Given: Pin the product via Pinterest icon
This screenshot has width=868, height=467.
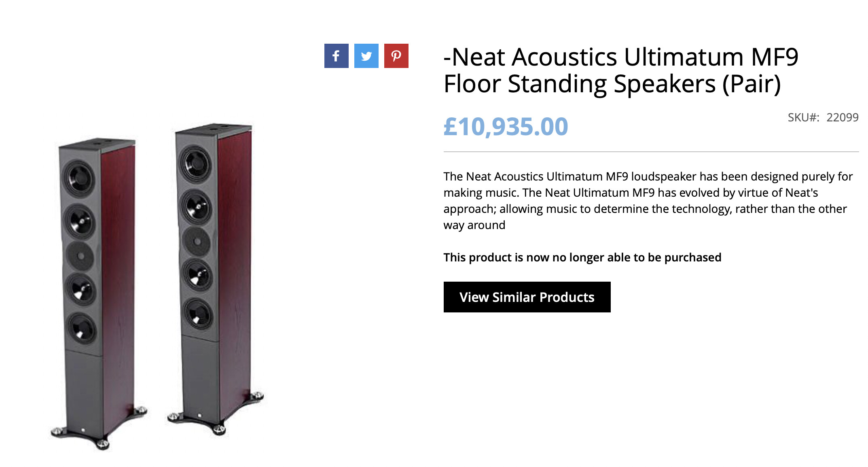Looking at the screenshot, I should click(x=396, y=56).
